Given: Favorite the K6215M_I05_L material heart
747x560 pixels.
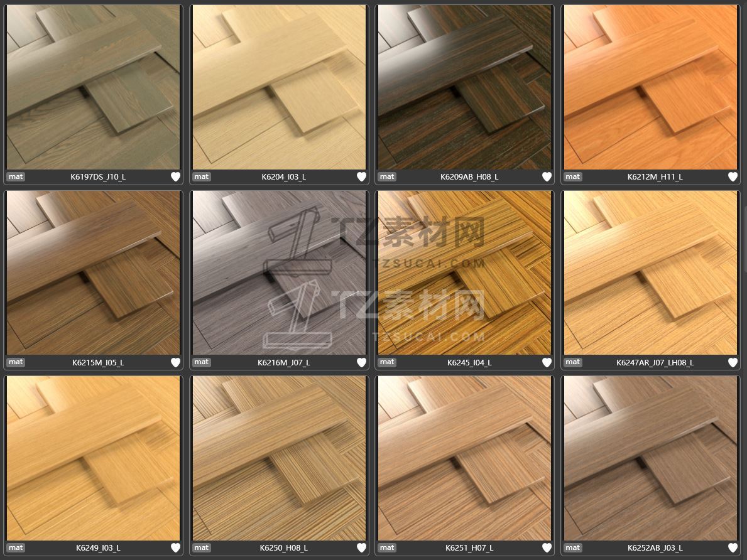Looking at the screenshot, I should (176, 362).
